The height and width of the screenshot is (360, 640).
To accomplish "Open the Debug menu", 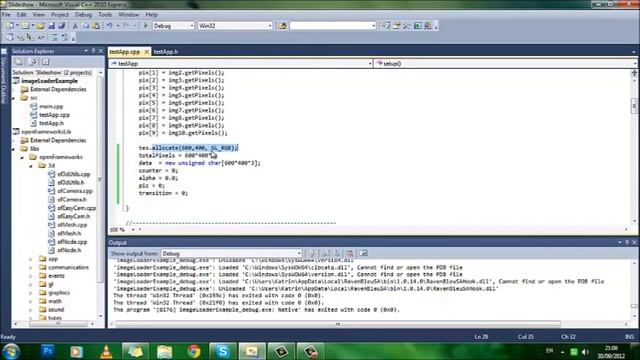I will (x=83, y=15).
